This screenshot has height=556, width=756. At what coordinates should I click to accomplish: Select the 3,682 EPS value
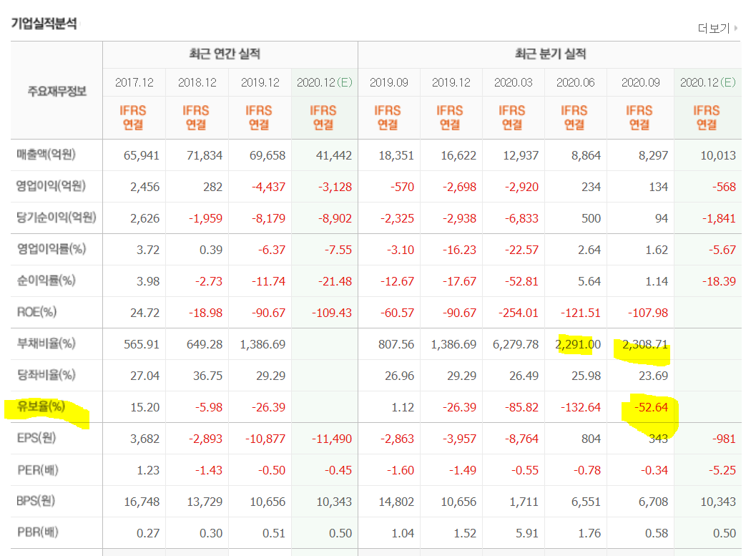click(x=144, y=439)
